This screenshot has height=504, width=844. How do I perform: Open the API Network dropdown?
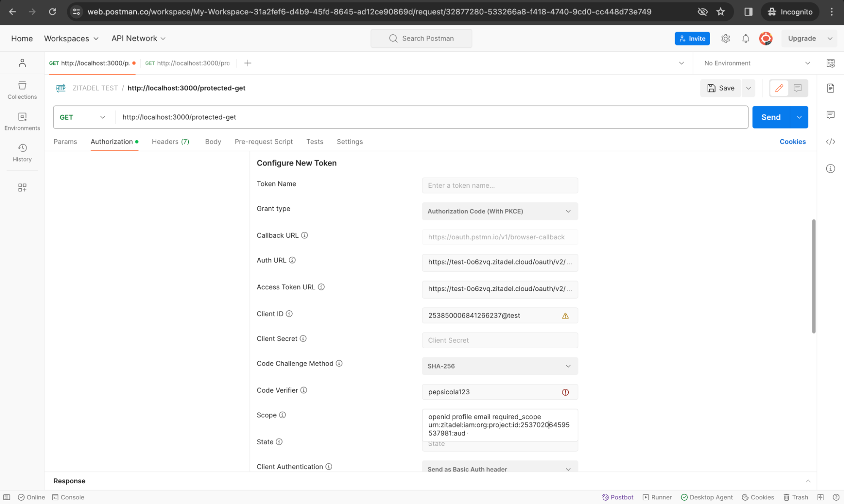click(138, 38)
